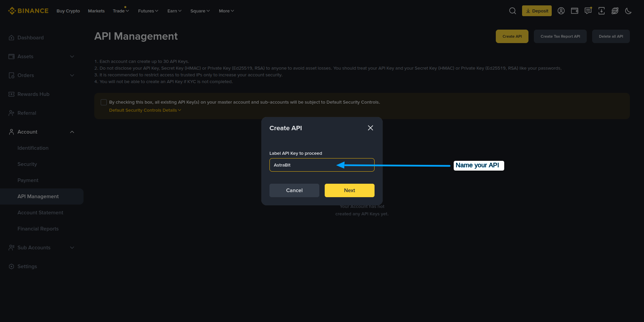Open Dashboard from the sidebar
This screenshot has height=322, width=644.
pyautogui.click(x=31, y=38)
